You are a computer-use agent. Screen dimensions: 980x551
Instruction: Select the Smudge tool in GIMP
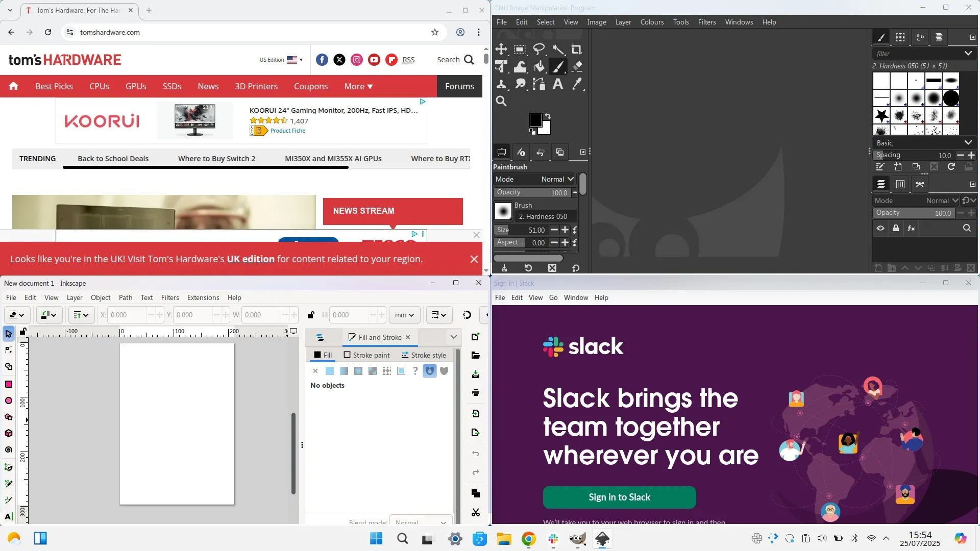pos(520,84)
